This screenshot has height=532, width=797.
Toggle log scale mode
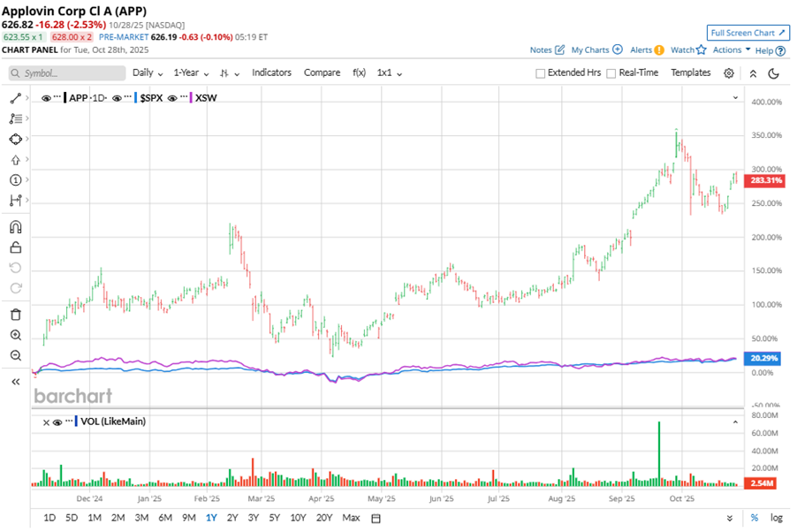(776, 518)
